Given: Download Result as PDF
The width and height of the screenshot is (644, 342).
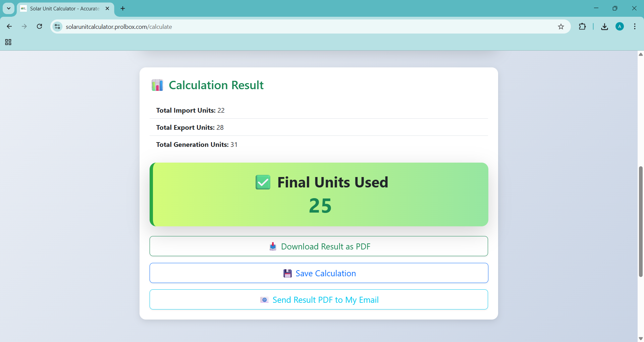Looking at the screenshot, I should (319, 246).
